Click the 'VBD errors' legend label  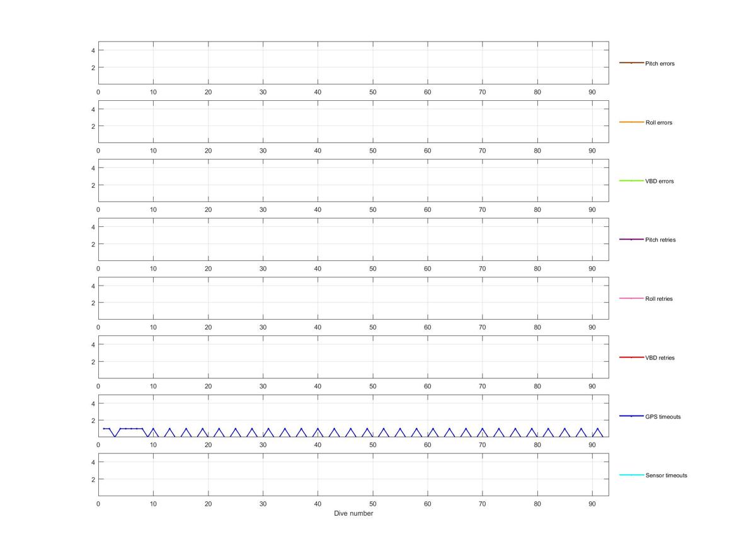coord(660,181)
